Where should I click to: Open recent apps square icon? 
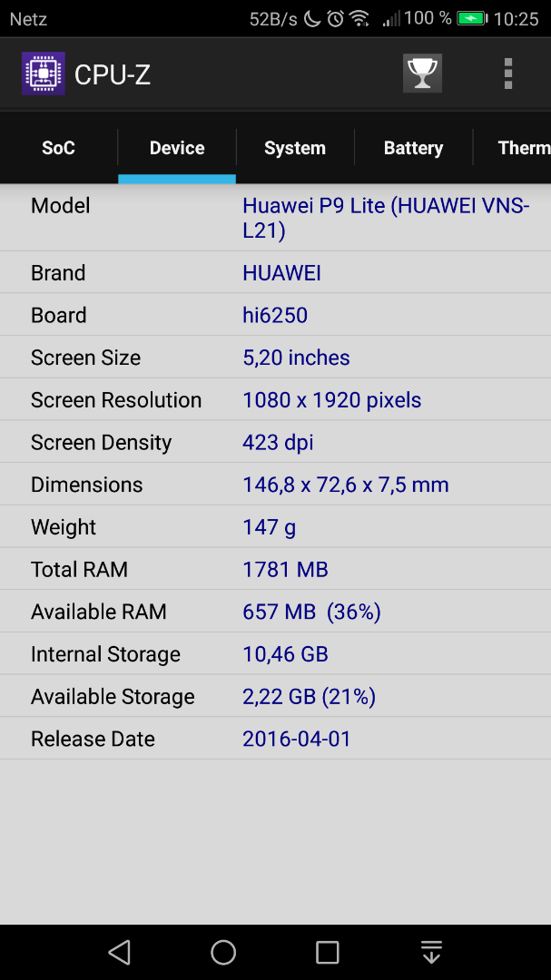tap(327, 953)
